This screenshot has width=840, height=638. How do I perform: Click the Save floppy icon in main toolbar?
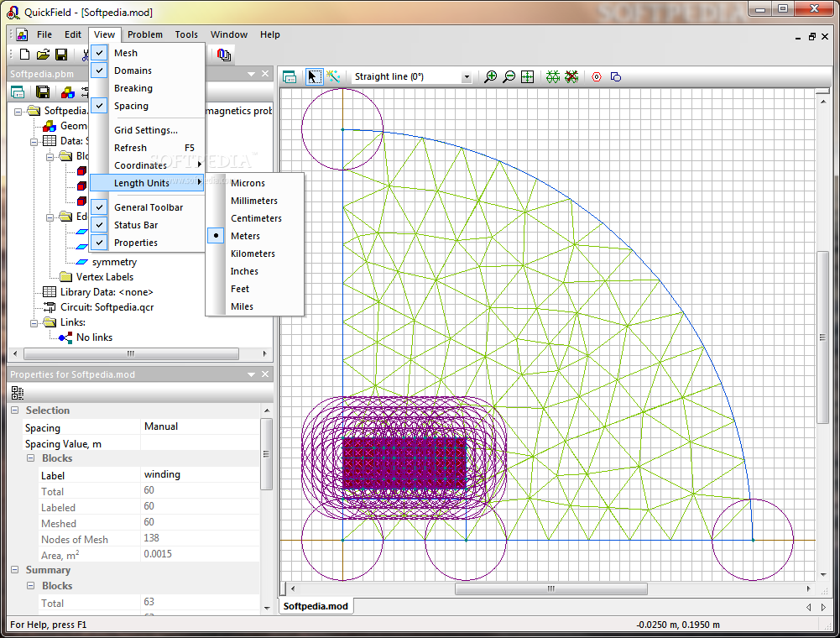(61, 55)
